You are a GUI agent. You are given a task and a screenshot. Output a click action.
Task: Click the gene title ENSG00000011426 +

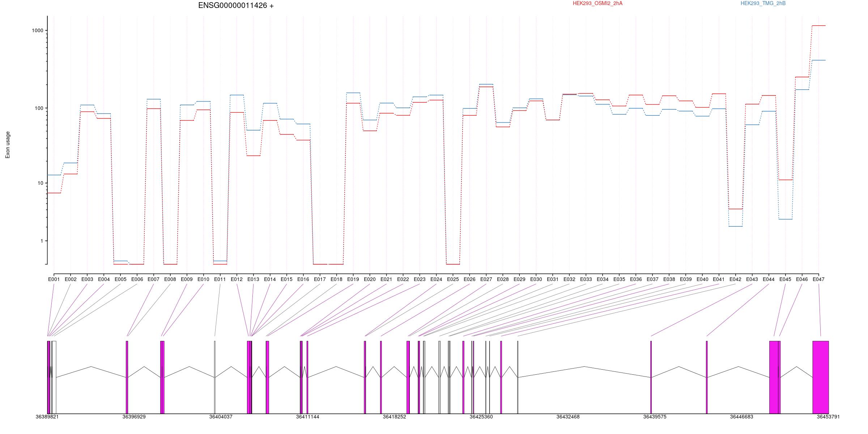(x=236, y=5)
